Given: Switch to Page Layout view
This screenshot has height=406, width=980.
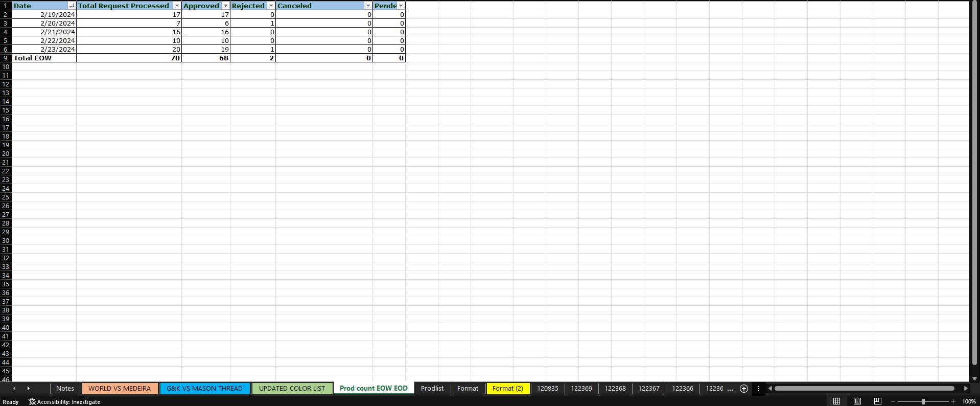Looking at the screenshot, I should tap(857, 401).
